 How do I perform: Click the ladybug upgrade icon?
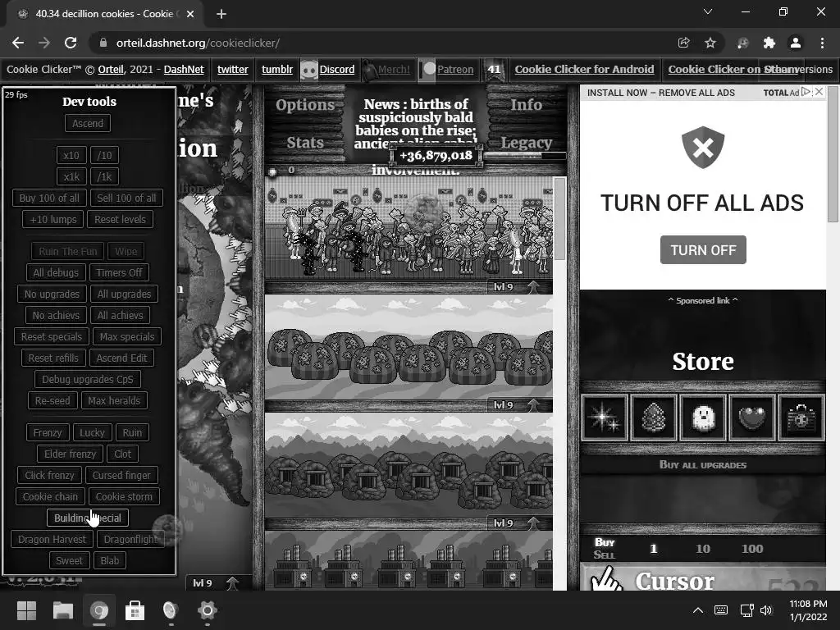(x=801, y=418)
